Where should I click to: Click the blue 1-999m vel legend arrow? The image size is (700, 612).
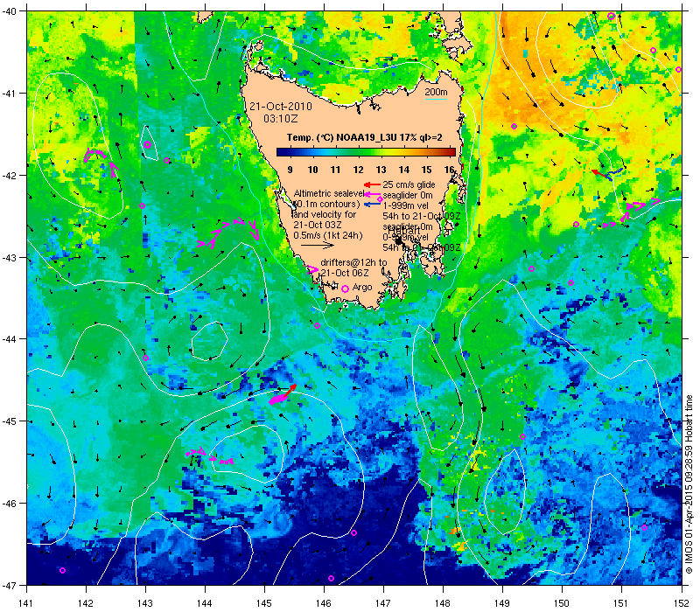pyautogui.click(x=372, y=205)
